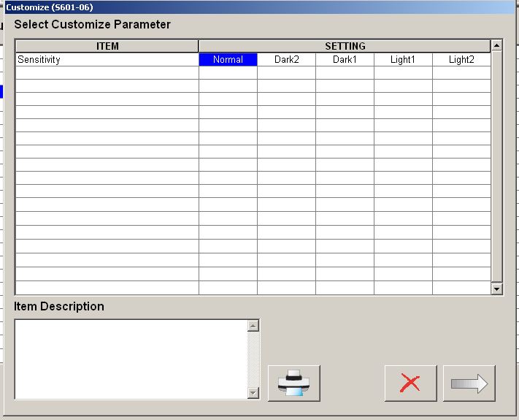
Task: Select the Sensitivity item row
Action: (x=107, y=60)
